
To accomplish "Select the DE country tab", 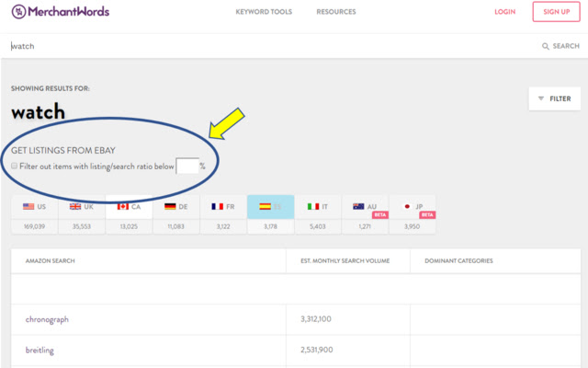I will coord(176,207).
